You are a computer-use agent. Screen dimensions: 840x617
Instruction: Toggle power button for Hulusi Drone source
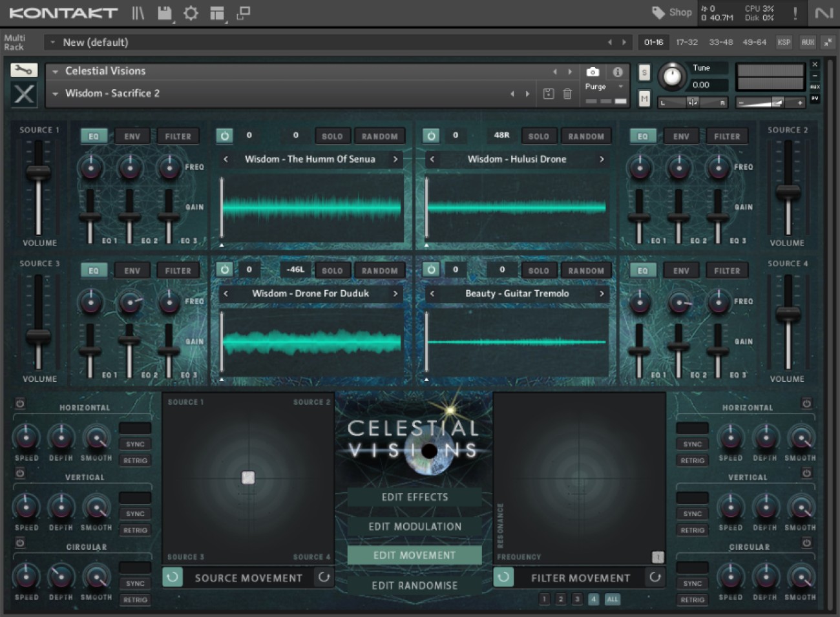431,136
